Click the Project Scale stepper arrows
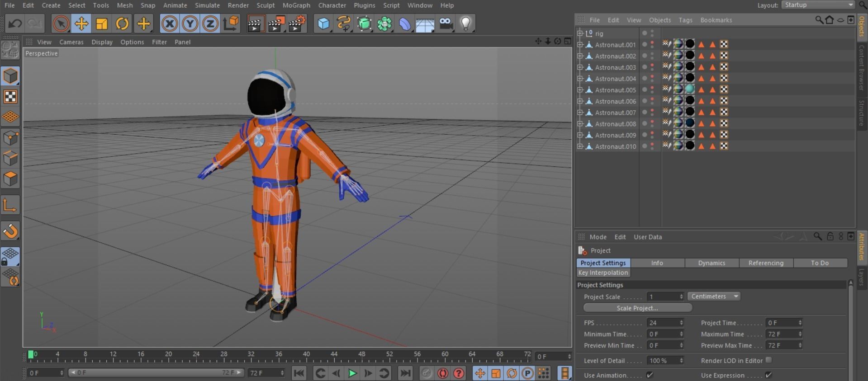This screenshot has width=868, height=381. point(681,296)
